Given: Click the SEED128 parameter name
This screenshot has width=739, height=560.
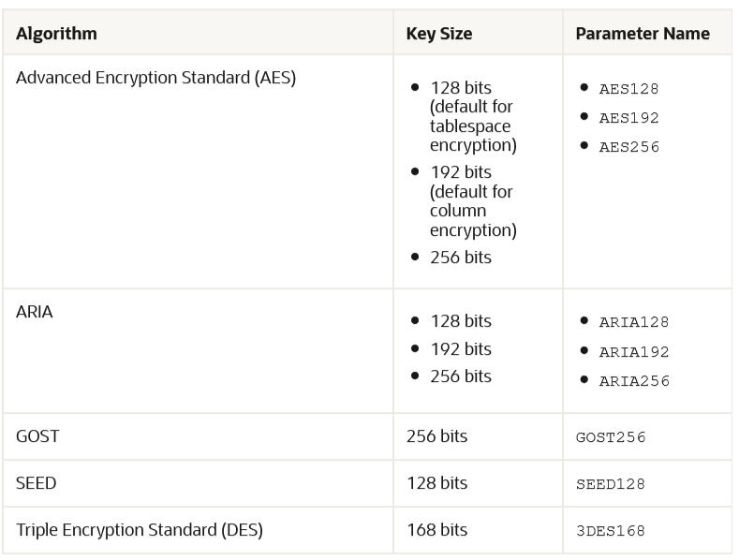Looking at the screenshot, I should pyautogui.click(x=611, y=484).
